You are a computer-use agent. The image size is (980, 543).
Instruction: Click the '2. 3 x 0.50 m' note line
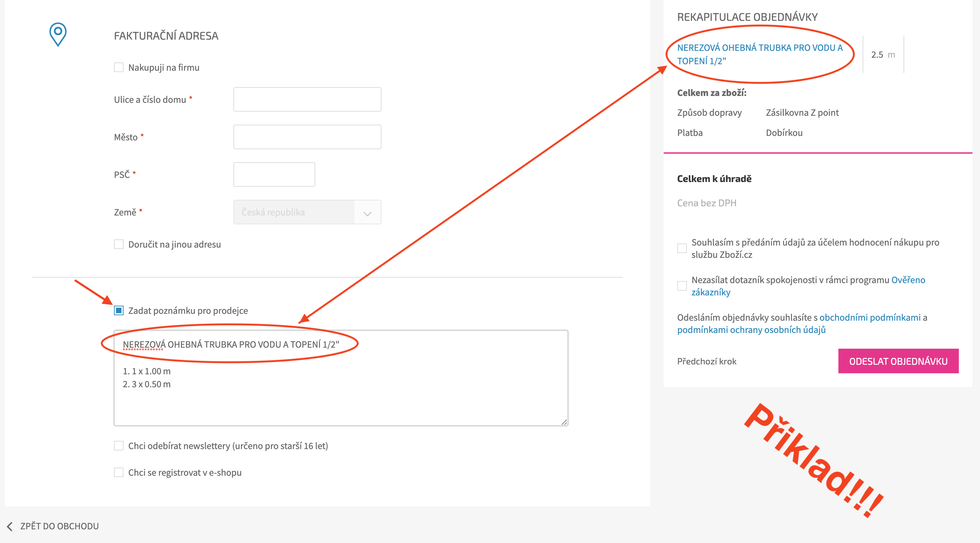(x=146, y=384)
